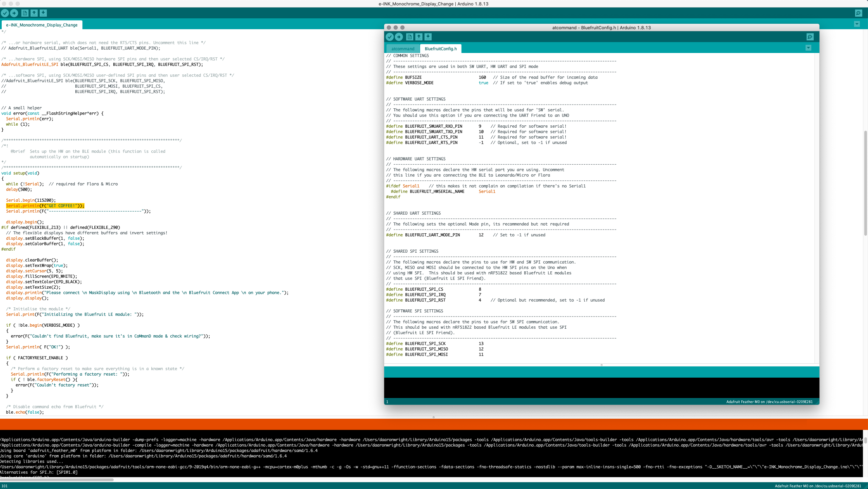Open Serial Monitor in atcommand window
This screenshot has height=489, width=868.
tap(810, 37)
